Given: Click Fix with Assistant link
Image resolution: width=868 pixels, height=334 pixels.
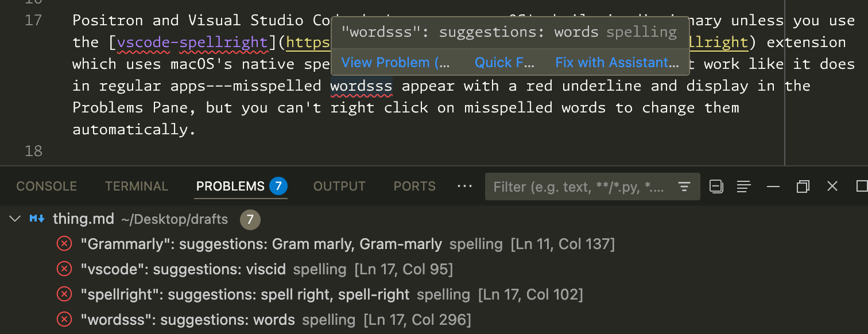Looking at the screenshot, I should [617, 63].
